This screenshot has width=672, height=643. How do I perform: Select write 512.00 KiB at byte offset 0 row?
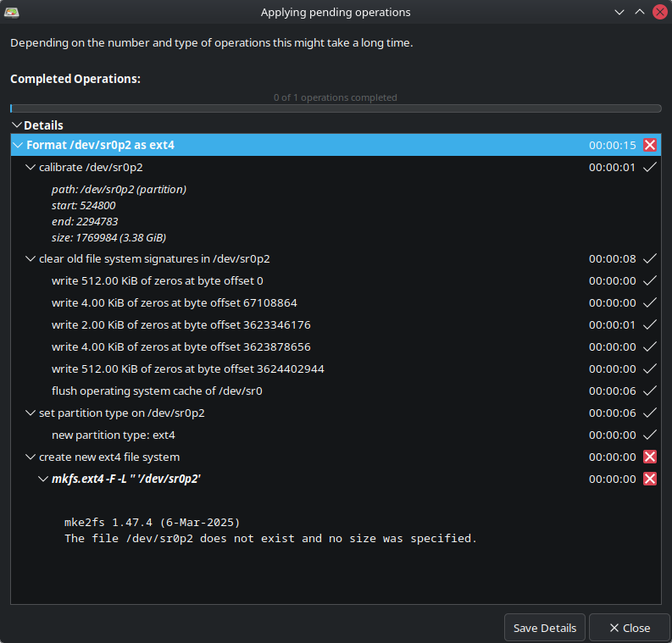click(x=336, y=280)
